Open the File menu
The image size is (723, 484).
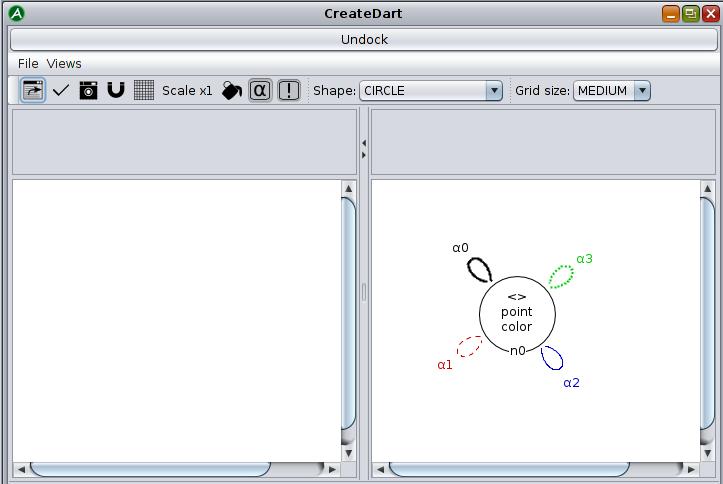(28, 64)
